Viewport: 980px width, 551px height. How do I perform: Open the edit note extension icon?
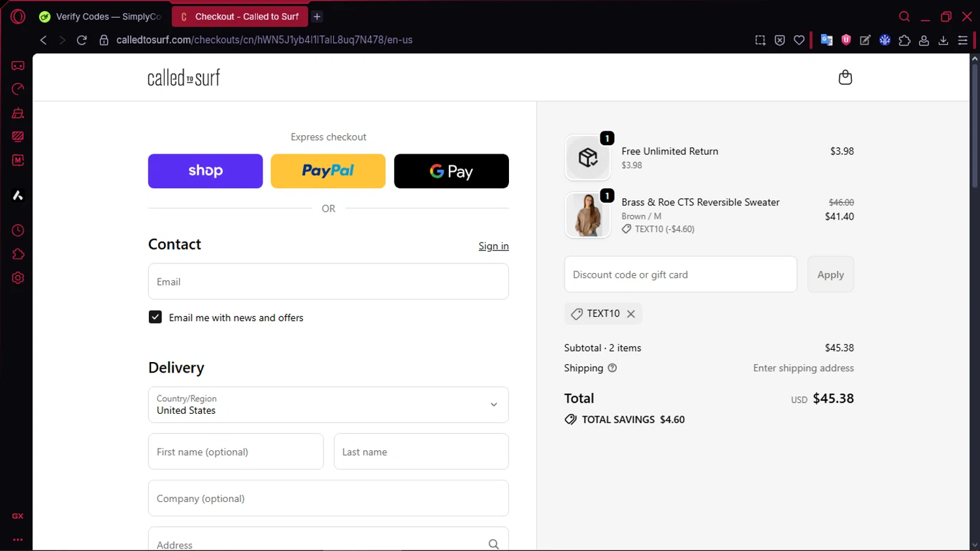click(x=865, y=40)
